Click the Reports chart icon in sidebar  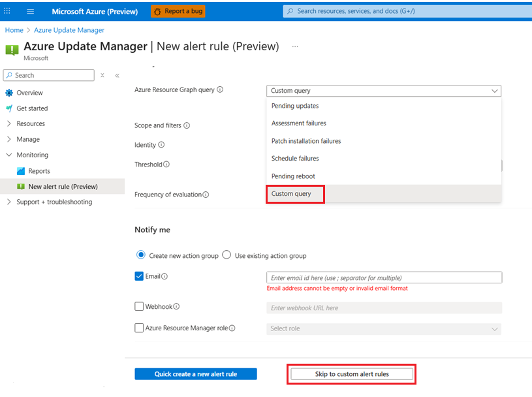pyautogui.click(x=21, y=171)
